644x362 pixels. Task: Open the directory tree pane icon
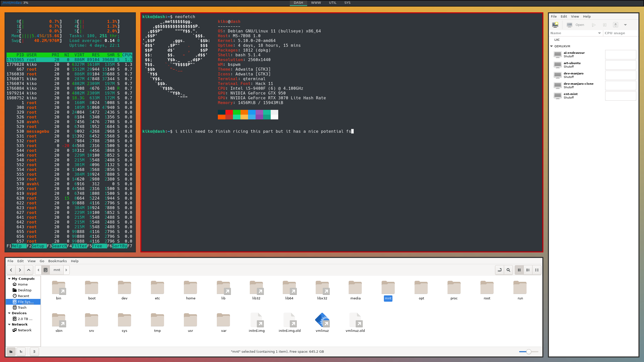[21, 352]
